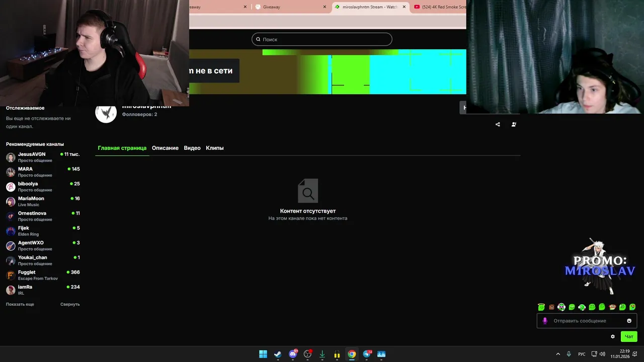Open the MARA channel in the sidebar
The width and height of the screenshot is (644, 362).
tap(43, 172)
